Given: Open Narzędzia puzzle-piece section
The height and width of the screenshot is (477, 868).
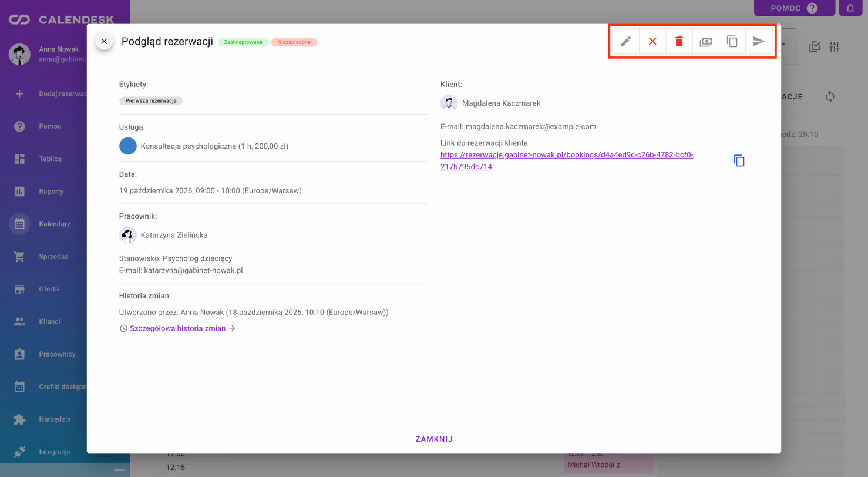Looking at the screenshot, I should tap(55, 419).
